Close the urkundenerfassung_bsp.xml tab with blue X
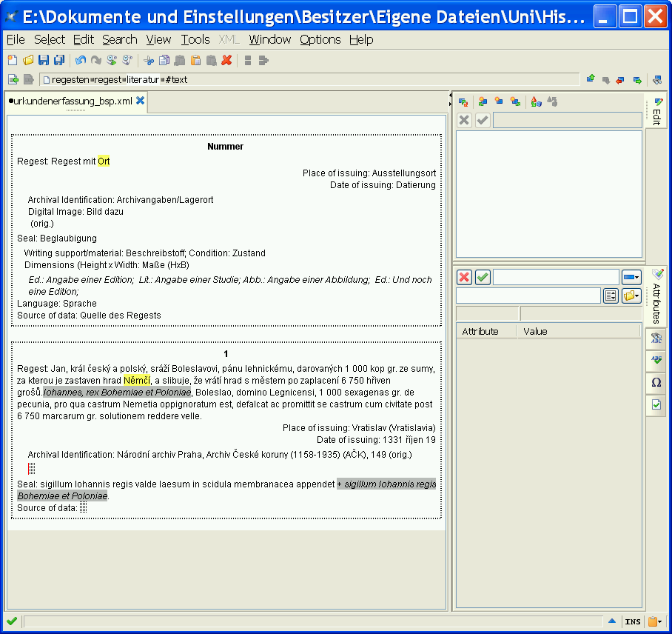 140,101
